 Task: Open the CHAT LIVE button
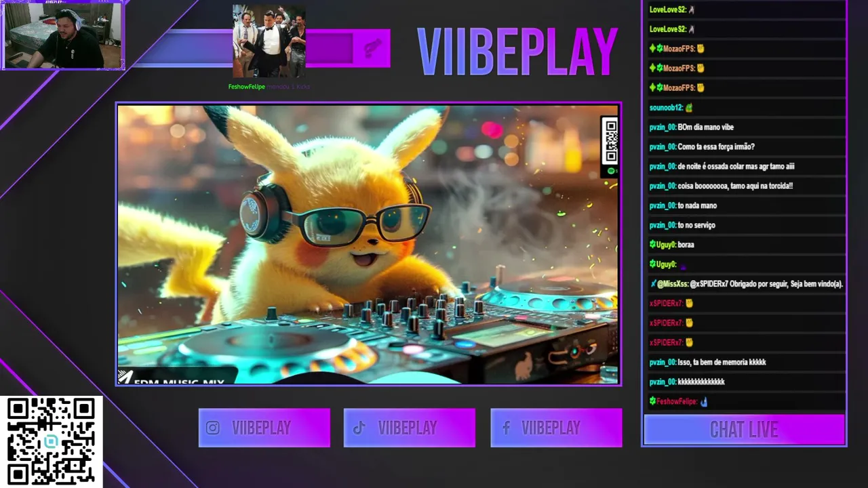point(744,430)
